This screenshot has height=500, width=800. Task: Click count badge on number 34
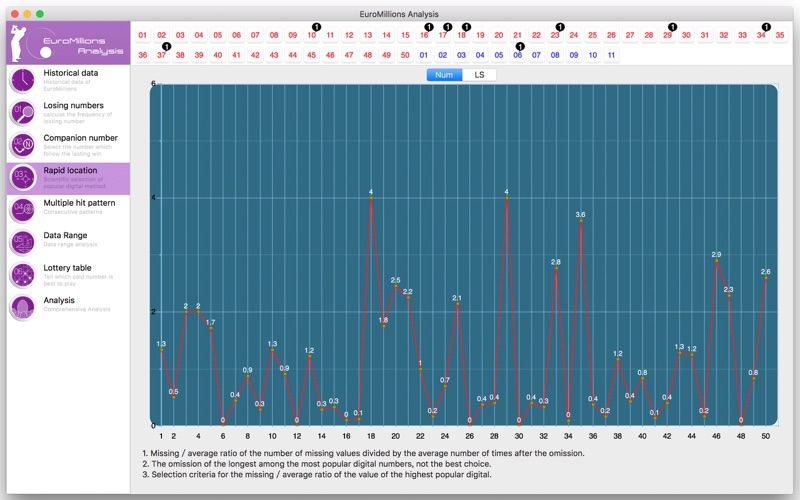766,27
